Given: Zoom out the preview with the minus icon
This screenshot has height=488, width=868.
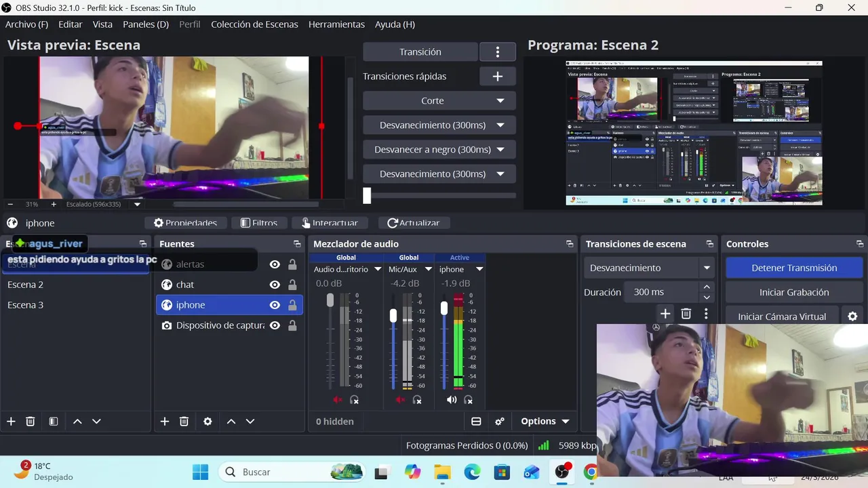Looking at the screenshot, I should point(10,204).
